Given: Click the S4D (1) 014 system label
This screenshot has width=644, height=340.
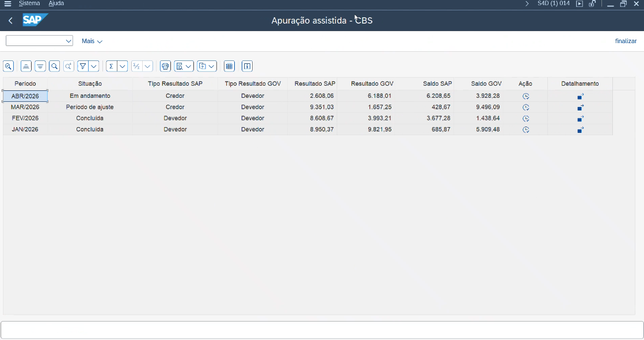Looking at the screenshot, I should point(553,3).
